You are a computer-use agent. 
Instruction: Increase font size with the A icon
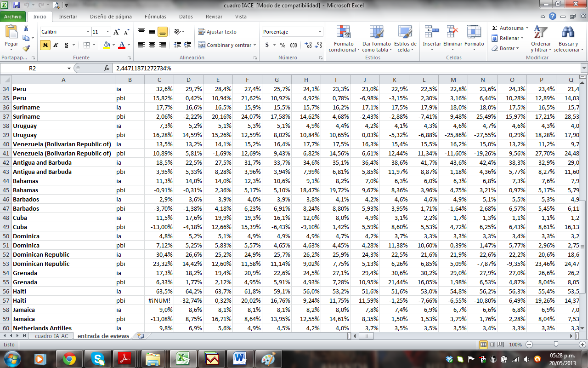click(116, 32)
